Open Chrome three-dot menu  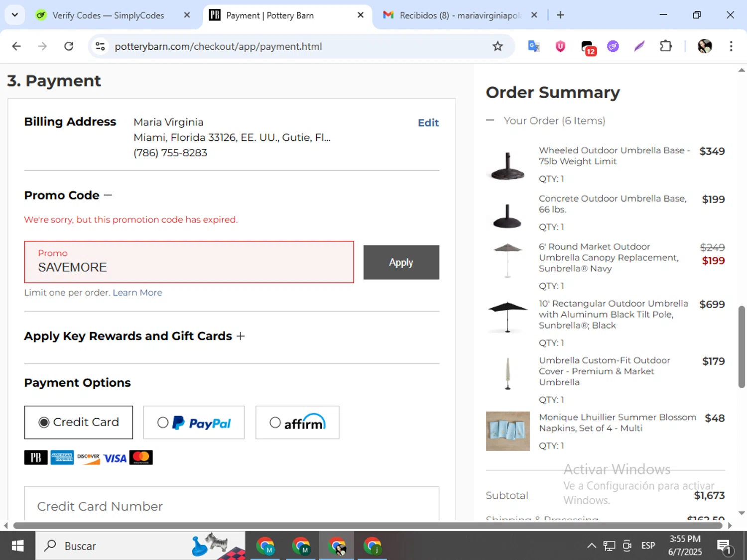coord(731,46)
